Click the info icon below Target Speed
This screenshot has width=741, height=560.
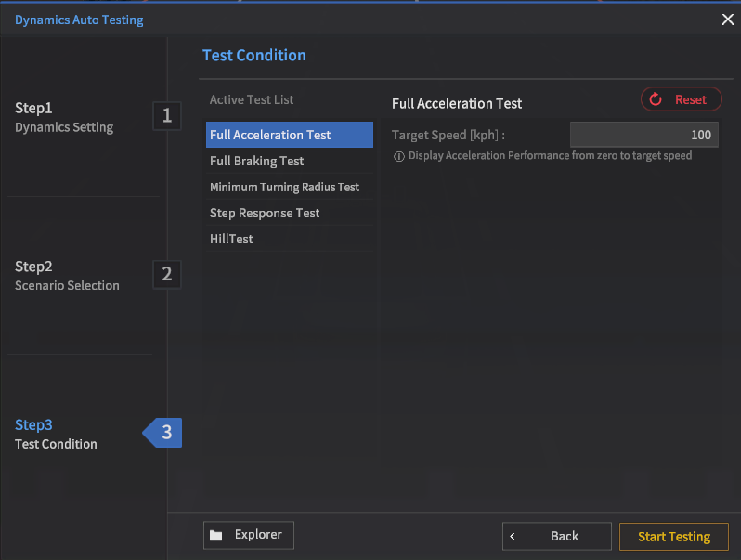(399, 156)
